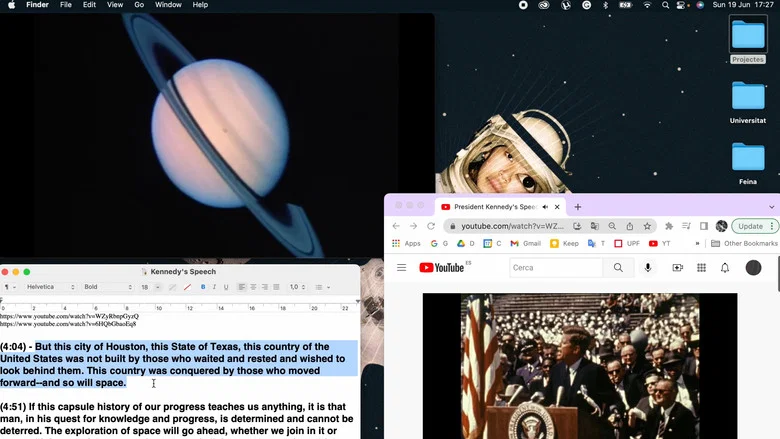Justify text in TextEdit
780x439 pixels.
(x=276, y=287)
